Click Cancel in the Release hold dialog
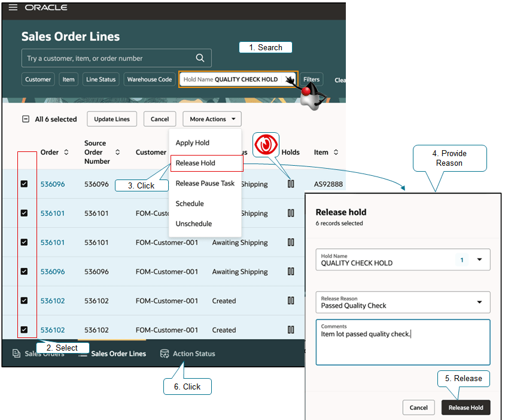 (418, 407)
